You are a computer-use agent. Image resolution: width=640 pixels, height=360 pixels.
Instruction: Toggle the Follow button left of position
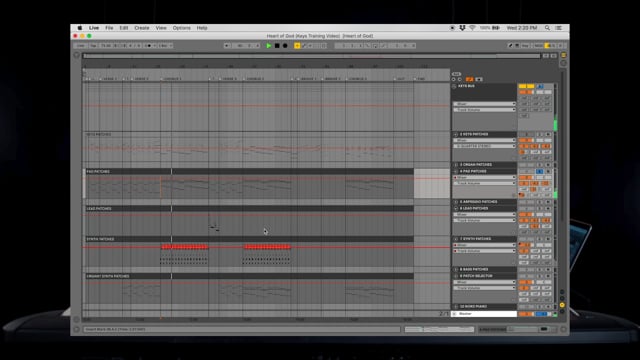(x=227, y=46)
